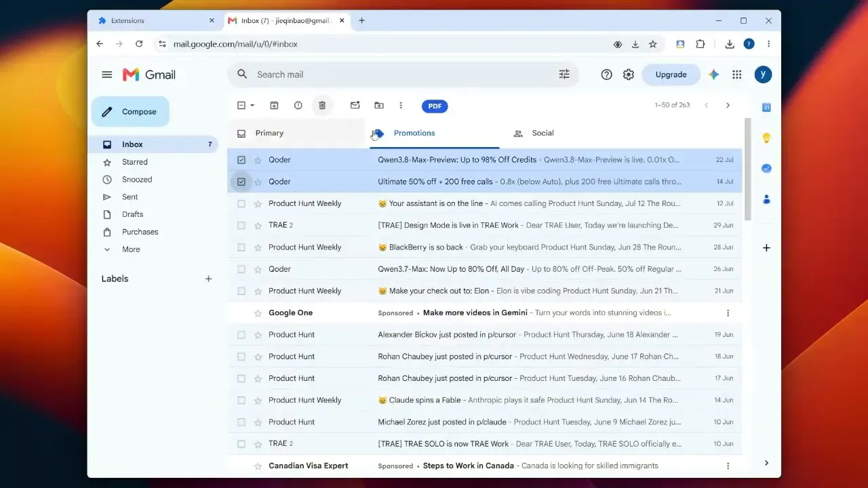Click the blue PDF button
This screenshot has width=868, height=488.
435,106
